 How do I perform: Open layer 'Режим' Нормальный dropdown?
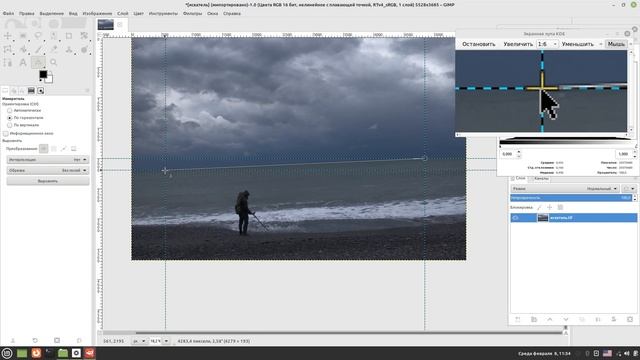click(565, 189)
